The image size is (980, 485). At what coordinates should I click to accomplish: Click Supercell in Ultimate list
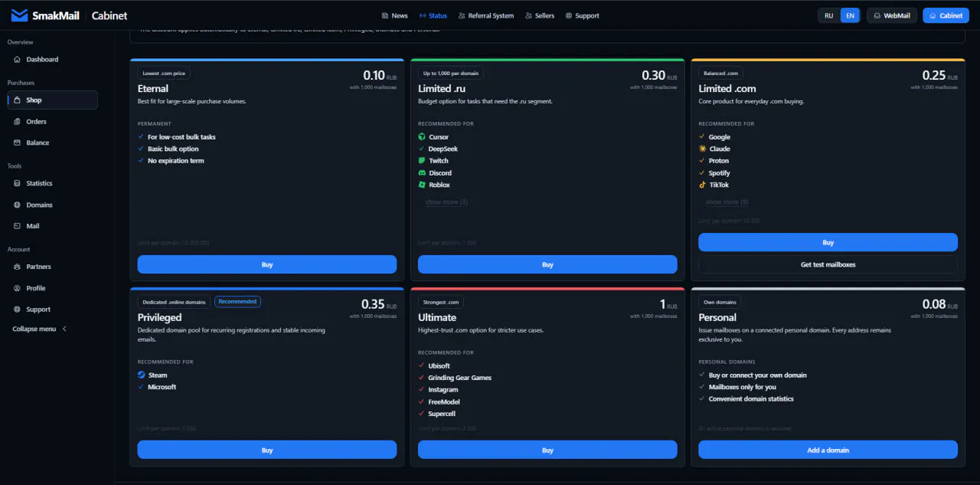443,414
